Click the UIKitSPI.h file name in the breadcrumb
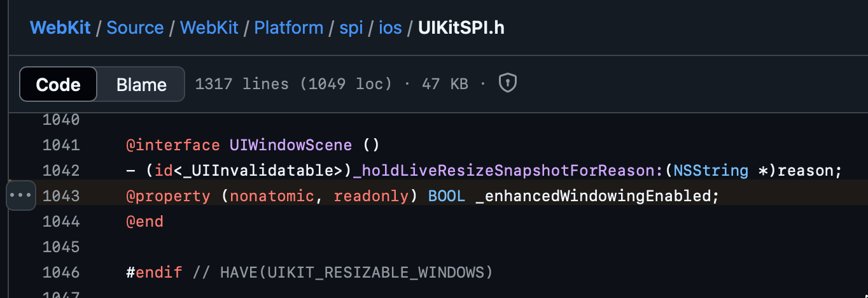The width and height of the screenshot is (868, 298). point(461,28)
